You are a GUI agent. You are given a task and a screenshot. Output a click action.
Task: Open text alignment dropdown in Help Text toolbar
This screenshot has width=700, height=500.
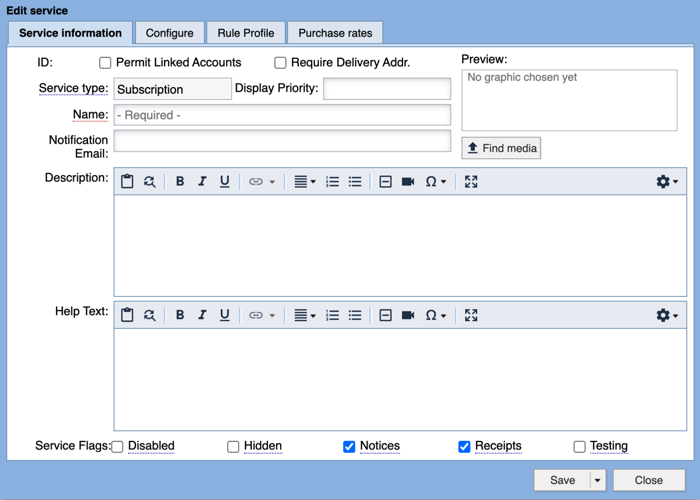click(305, 315)
